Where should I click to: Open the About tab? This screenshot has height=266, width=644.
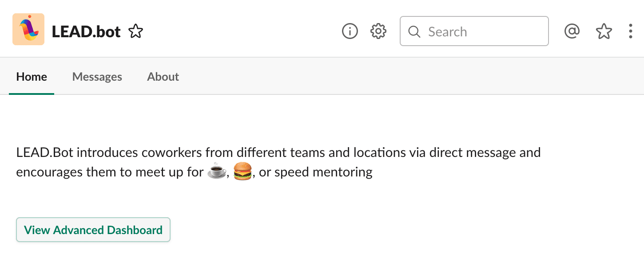163,77
